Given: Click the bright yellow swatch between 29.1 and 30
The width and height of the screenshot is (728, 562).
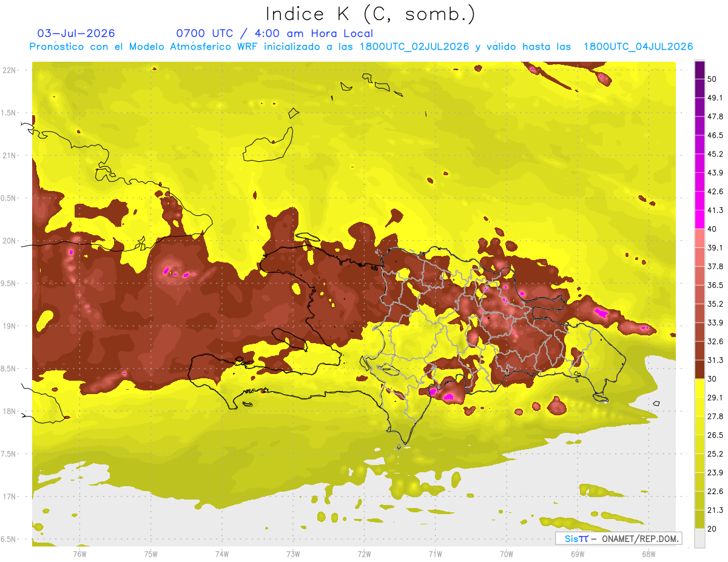Looking at the screenshot, I should [x=700, y=388].
